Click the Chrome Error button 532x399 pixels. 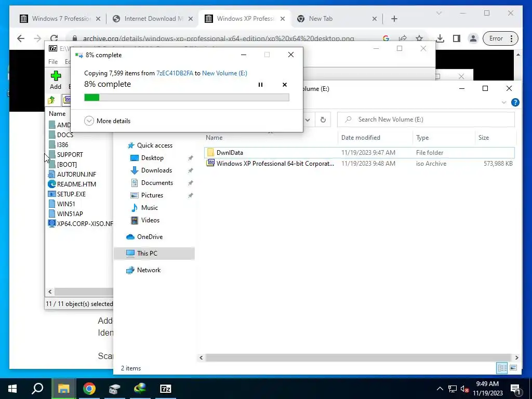click(500, 38)
